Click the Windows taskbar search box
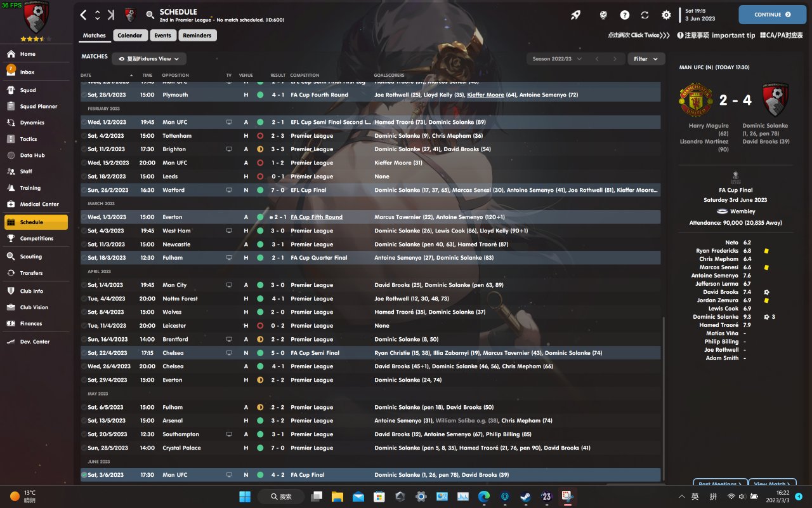The width and height of the screenshot is (812, 508). tap(282, 497)
